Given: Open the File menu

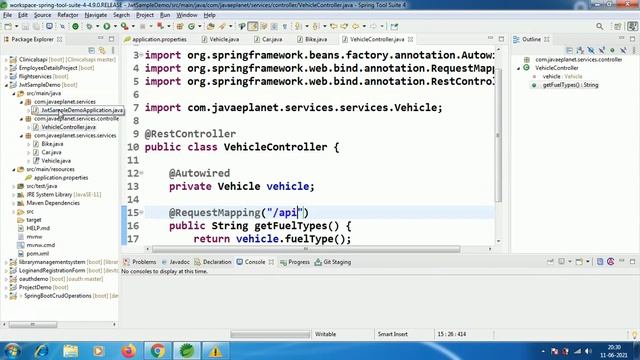Looking at the screenshot, I should (x=7, y=15).
